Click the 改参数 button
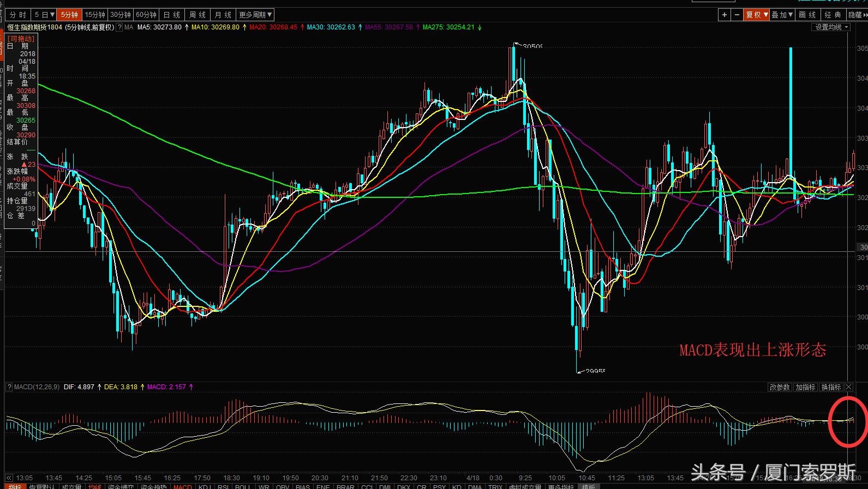Screen dimensions: 868x489 coord(779,387)
